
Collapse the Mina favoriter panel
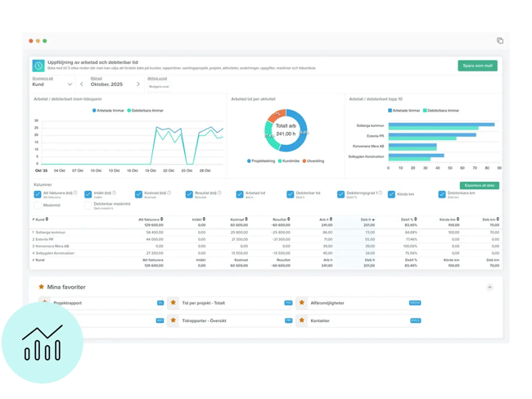[489, 287]
